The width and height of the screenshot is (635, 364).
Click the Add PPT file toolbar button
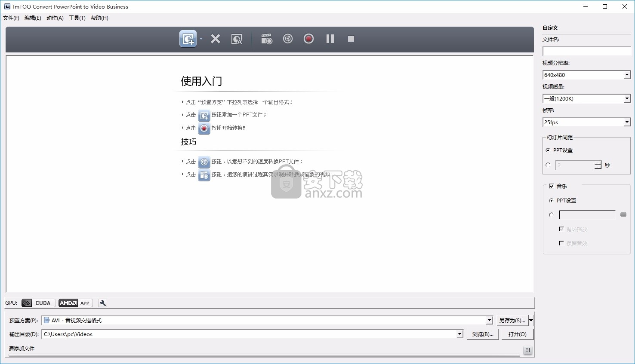click(188, 39)
